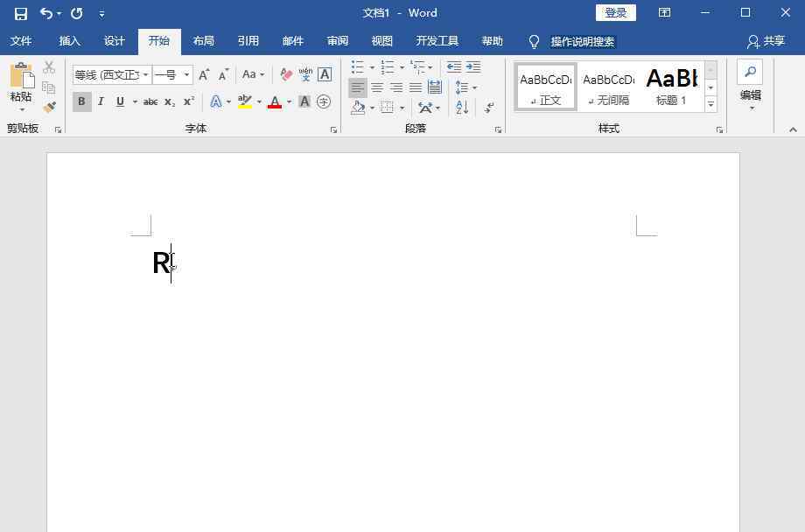Toggle Italic formatting
The image size is (805, 532).
pos(101,101)
